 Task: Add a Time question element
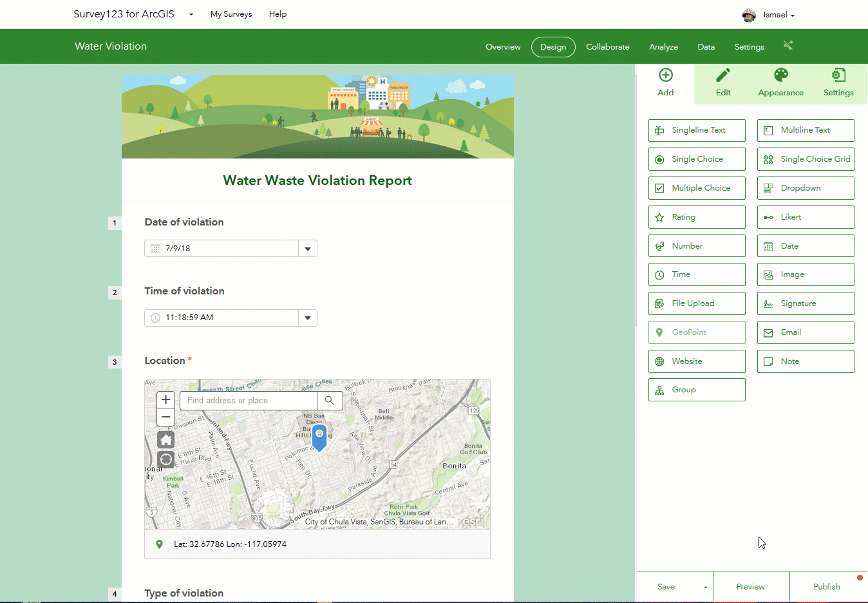click(x=697, y=274)
